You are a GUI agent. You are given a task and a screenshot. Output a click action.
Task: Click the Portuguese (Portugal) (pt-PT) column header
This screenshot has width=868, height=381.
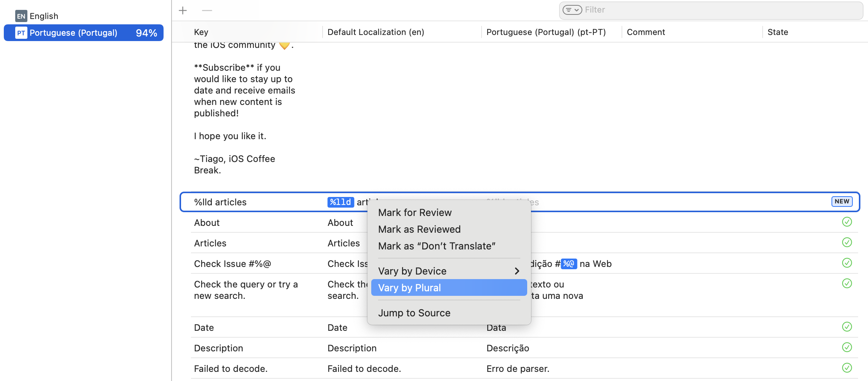click(x=546, y=32)
